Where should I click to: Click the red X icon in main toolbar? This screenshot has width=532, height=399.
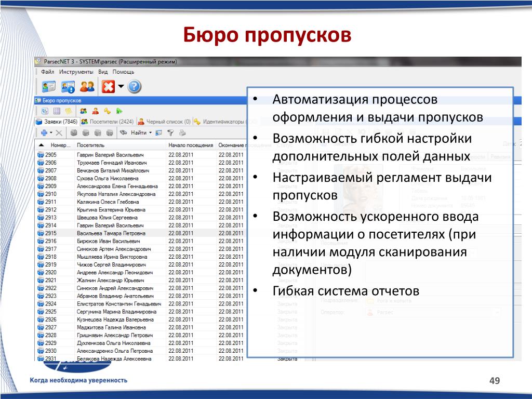click(x=108, y=86)
